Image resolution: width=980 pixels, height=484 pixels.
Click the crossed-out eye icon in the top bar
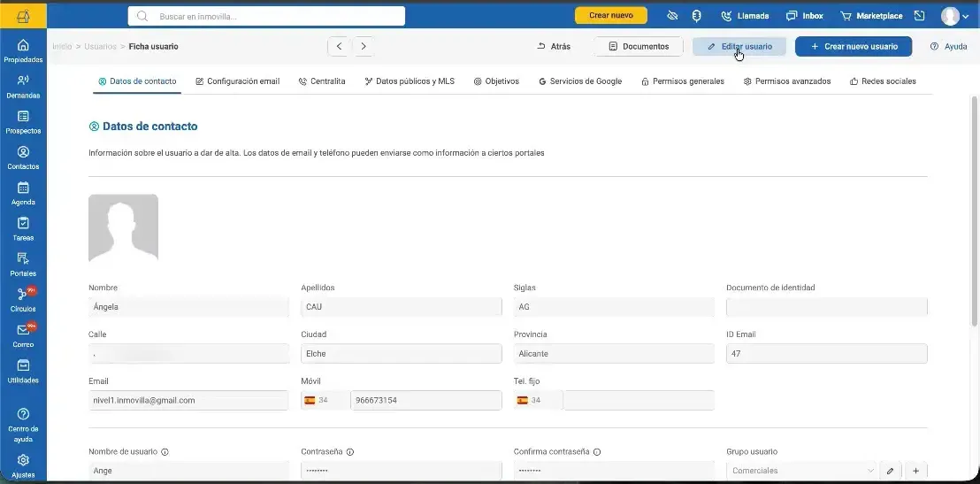click(672, 16)
